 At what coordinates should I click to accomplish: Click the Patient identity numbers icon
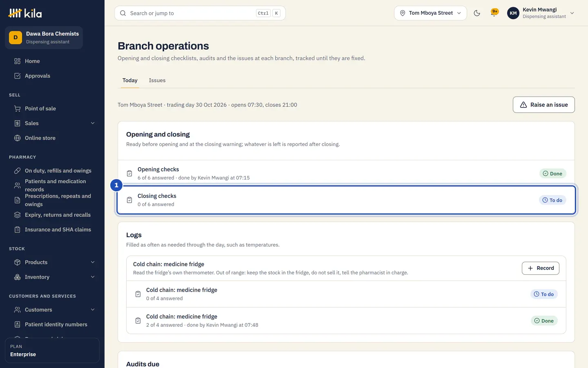click(17, 324)
